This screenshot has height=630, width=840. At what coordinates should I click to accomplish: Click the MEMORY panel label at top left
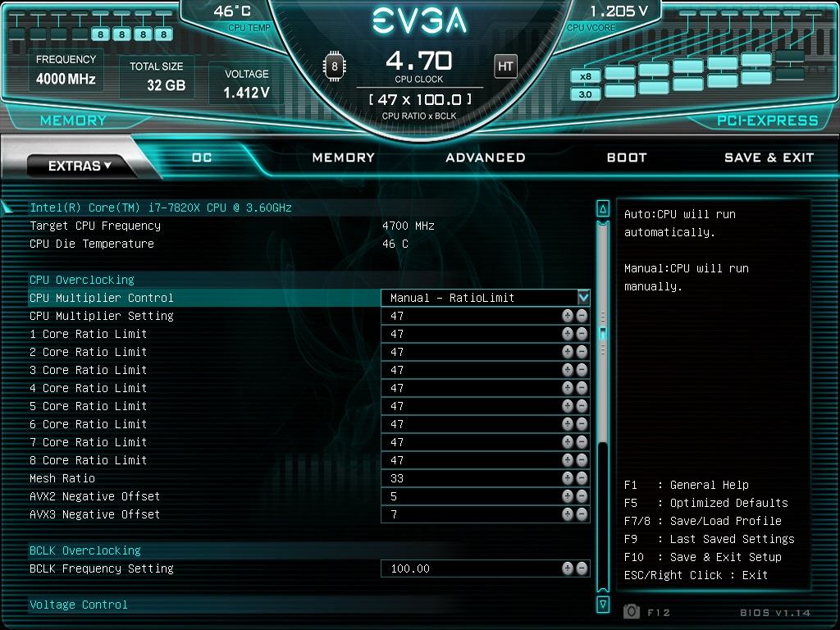(73, 120)
